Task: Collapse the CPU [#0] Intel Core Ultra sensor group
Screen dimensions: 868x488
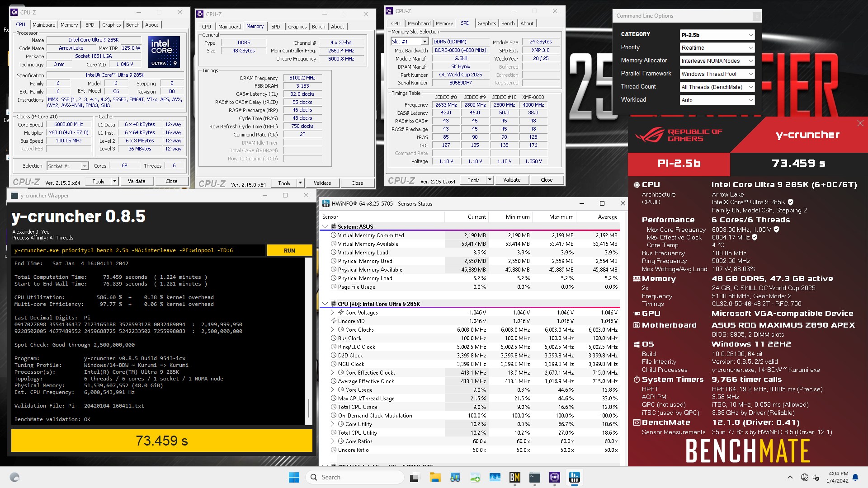Action: pos(325,304)
